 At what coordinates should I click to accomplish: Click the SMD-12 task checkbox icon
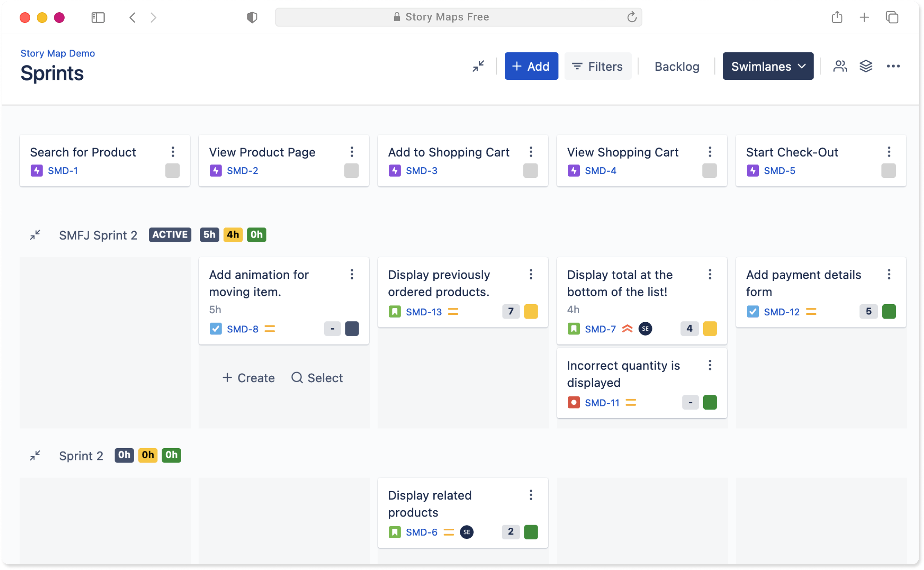pos(753,312)
